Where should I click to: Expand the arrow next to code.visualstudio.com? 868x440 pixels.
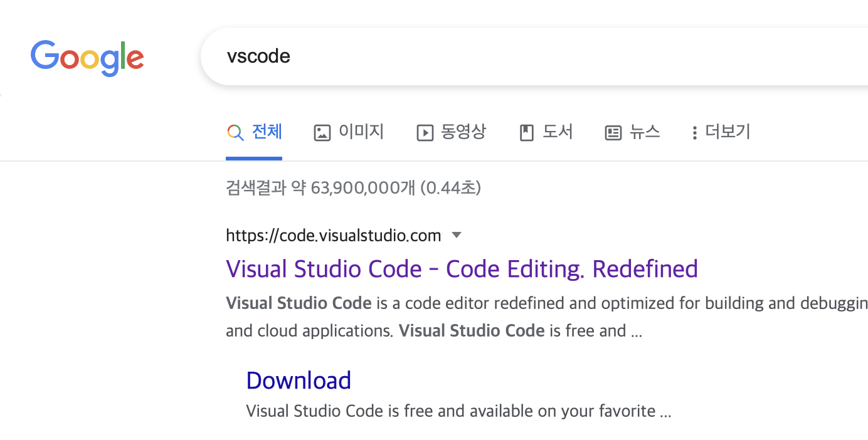tap(457, 236)
